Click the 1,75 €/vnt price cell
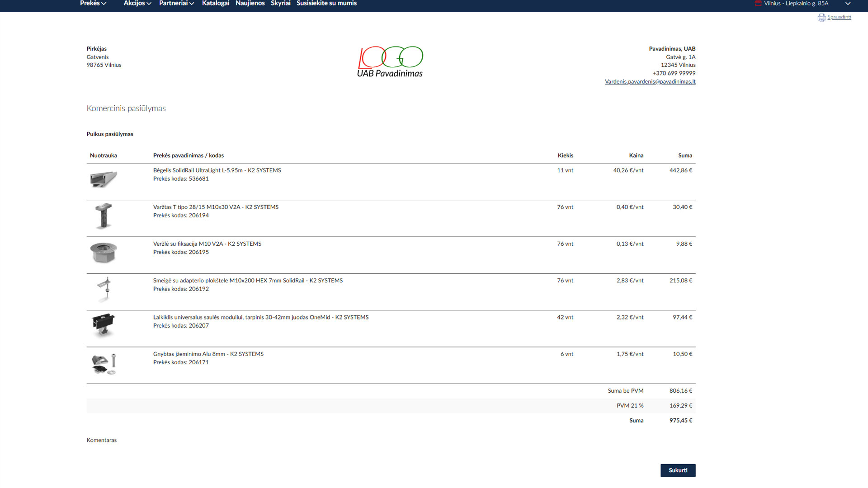The height and width of the screenshot is (488, 868). pos(630,354)
